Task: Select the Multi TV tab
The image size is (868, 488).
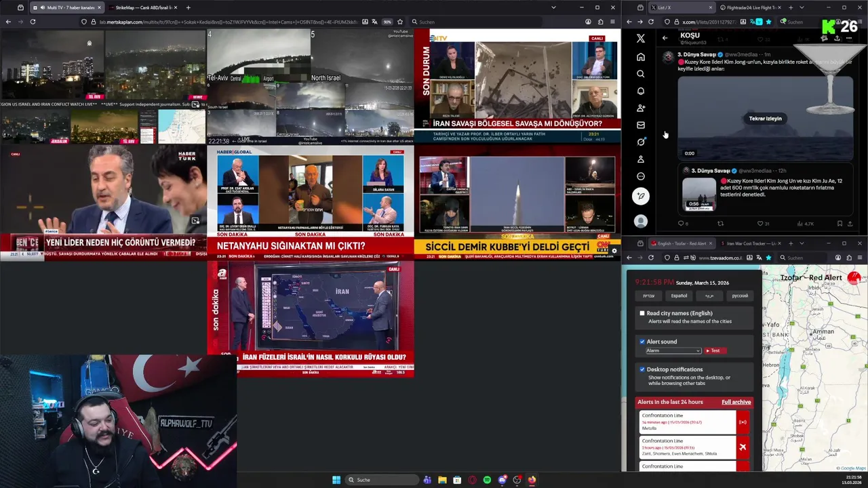Action: pos(66,7)
